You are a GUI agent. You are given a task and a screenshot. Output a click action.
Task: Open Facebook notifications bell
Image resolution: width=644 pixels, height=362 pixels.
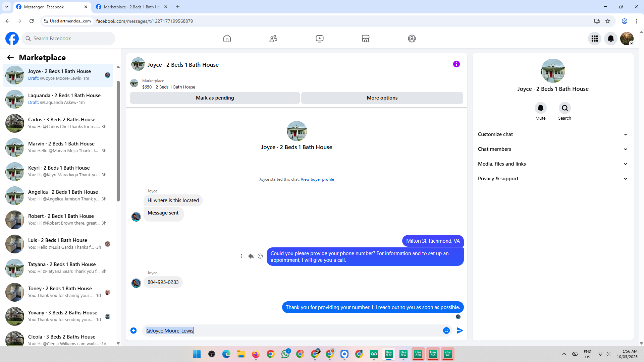pyautogui.click(x=610, y=39)
